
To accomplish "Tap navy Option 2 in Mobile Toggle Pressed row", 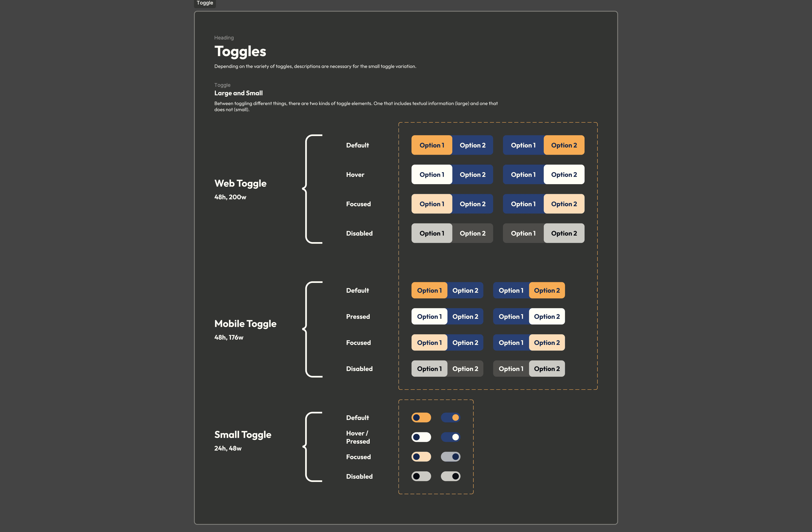I will (x=465, y=316).
